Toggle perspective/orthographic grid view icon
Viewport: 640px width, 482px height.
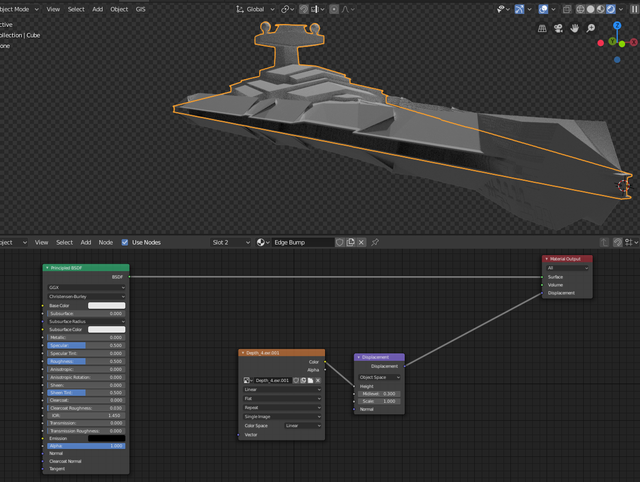[542, 28]
